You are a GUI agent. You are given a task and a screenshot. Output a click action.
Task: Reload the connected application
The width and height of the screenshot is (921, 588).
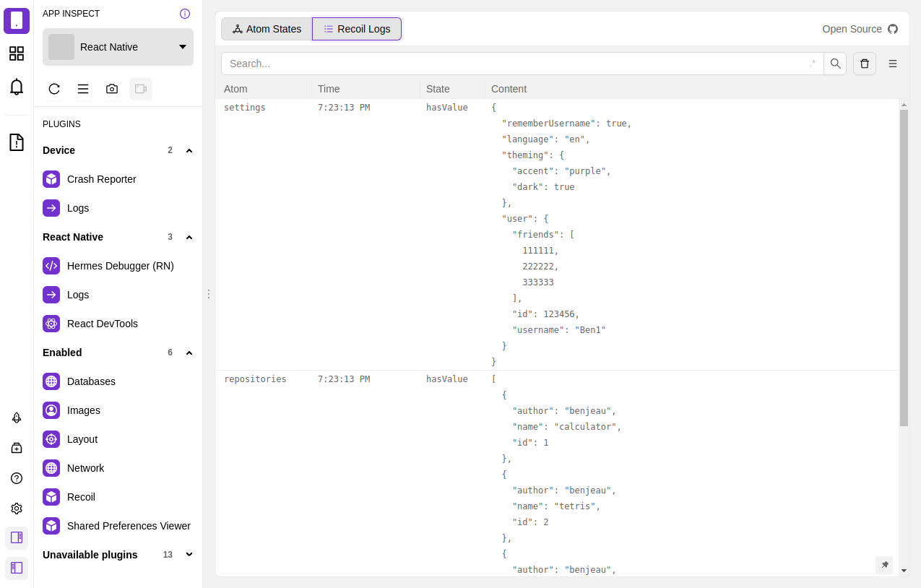[54, 89]
